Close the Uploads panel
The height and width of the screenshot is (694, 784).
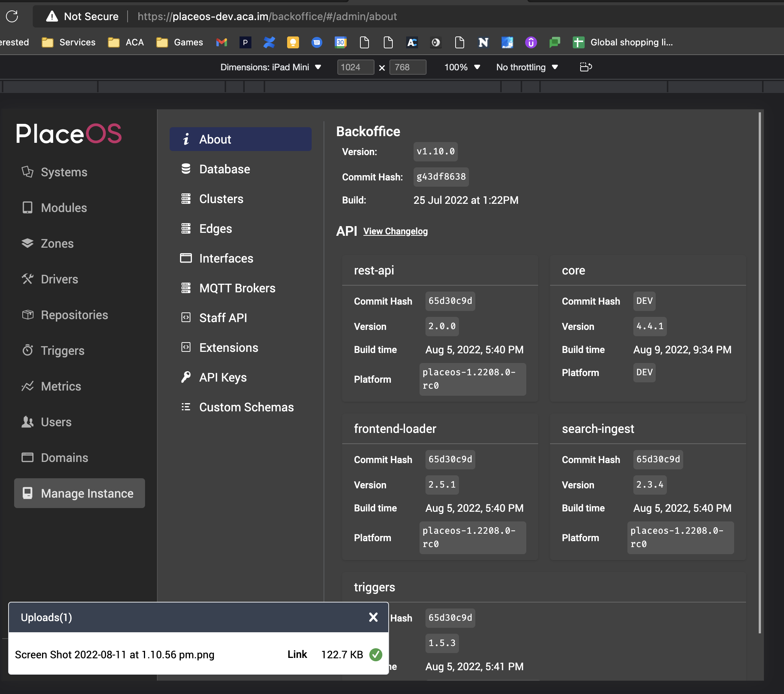tap(373, 617)
